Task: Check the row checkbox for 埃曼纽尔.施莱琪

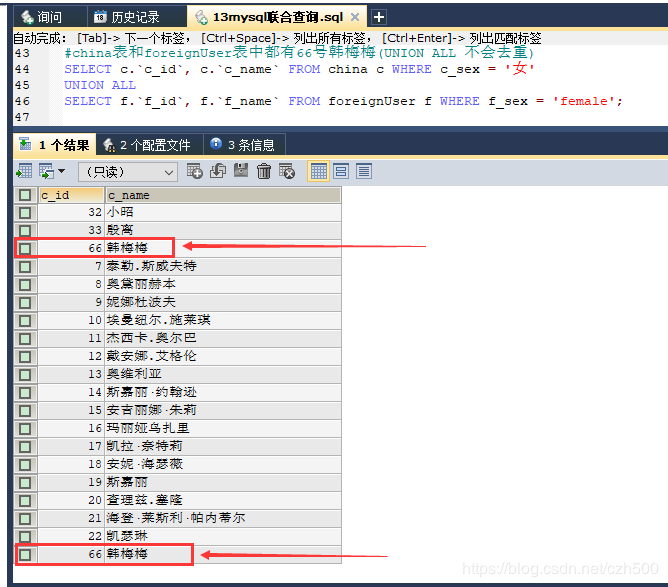Action: point(25,320)
